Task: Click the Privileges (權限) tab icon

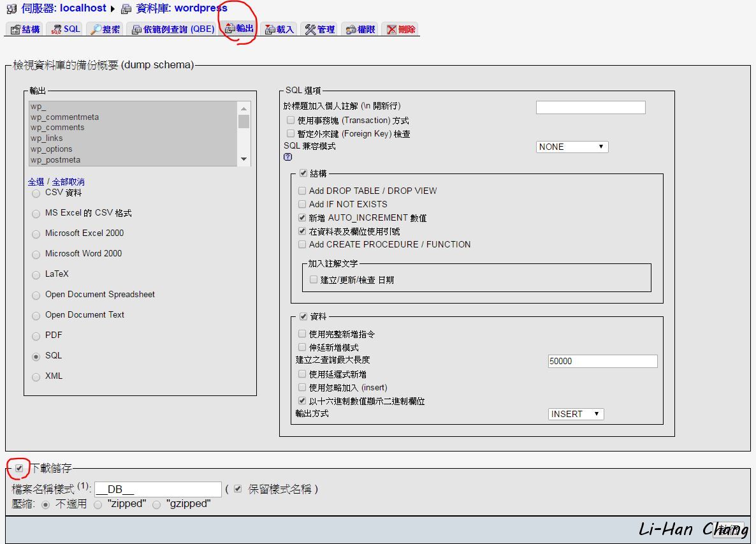Action: (351, 30)
